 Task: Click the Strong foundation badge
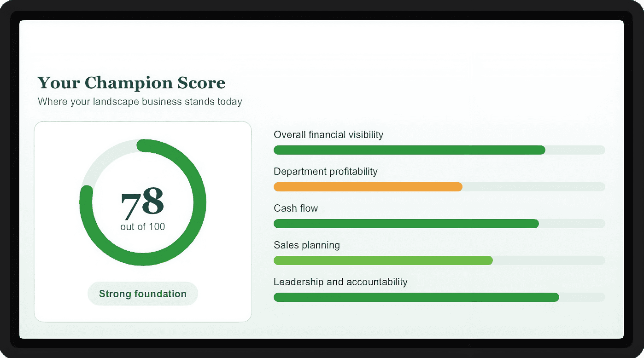(143, 294)
